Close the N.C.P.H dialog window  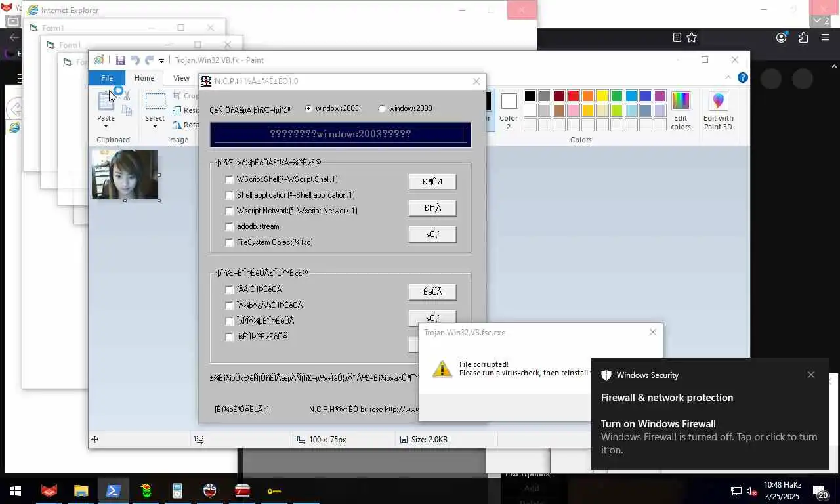(476, 81)
